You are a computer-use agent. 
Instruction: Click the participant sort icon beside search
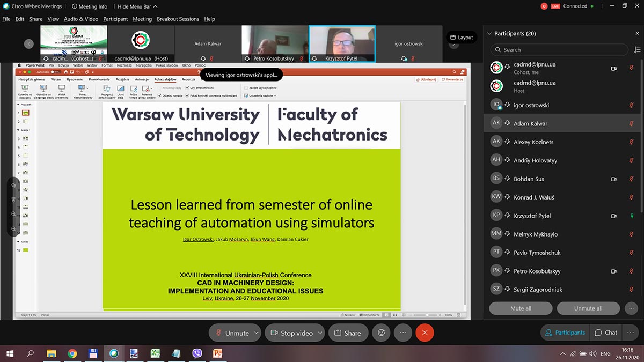point(637,50)
